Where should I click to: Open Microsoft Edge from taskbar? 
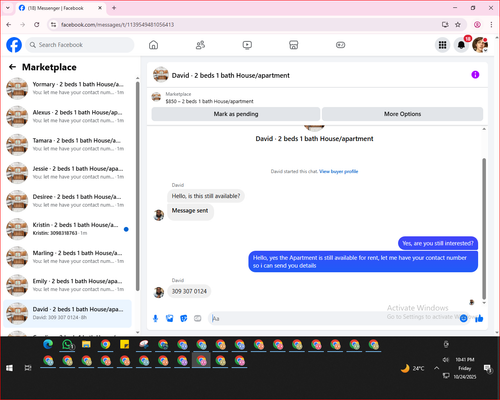pos(48,344)
